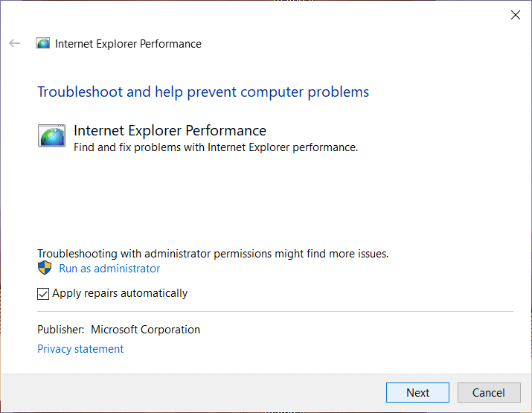532x413 pixels.
Task: Click the Apply repairs automatically label
Action: (x=120, y=293)
